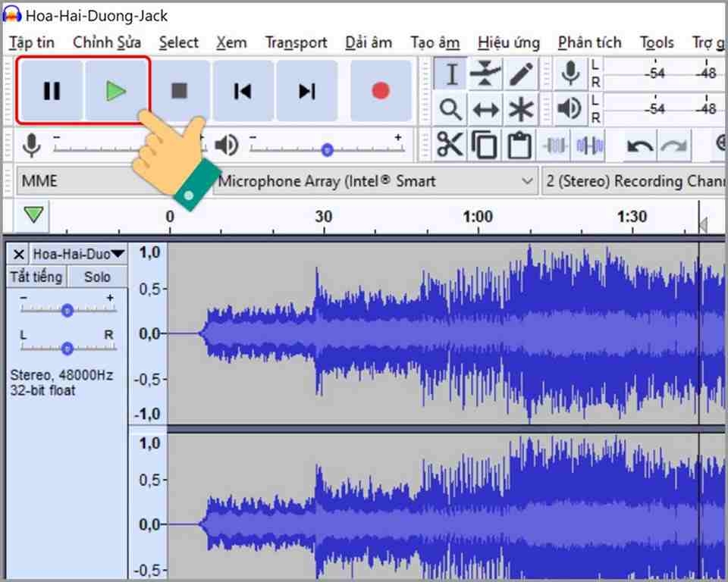Choose the Envelope tool
The width and height of the screenshot is (728, 582).
coord(485,74)
